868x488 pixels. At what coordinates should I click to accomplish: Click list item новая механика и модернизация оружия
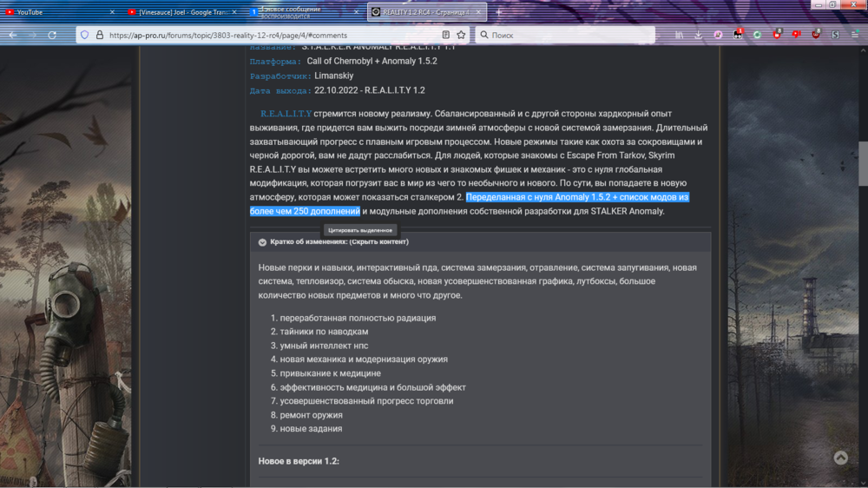[364, 359]
